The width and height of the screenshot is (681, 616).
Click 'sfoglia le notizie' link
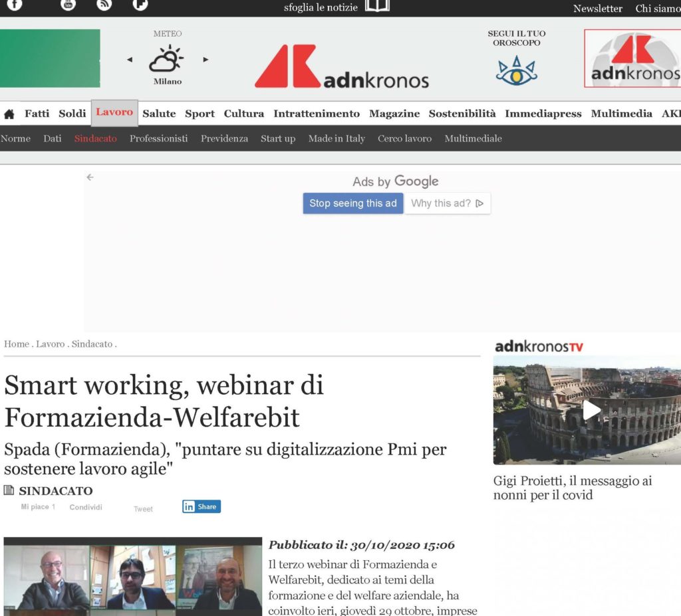coord(321,7)
